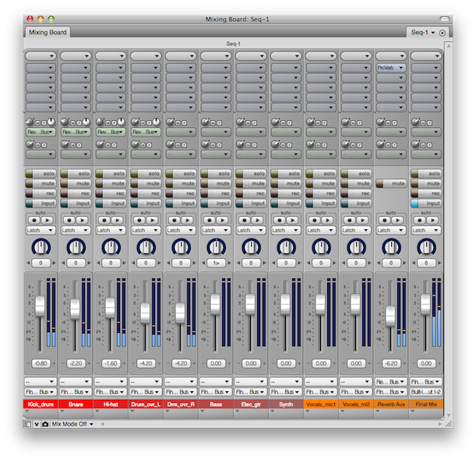
Task: Open Latch automation mode menu on Elec_gtr
Action: point(251,230)
